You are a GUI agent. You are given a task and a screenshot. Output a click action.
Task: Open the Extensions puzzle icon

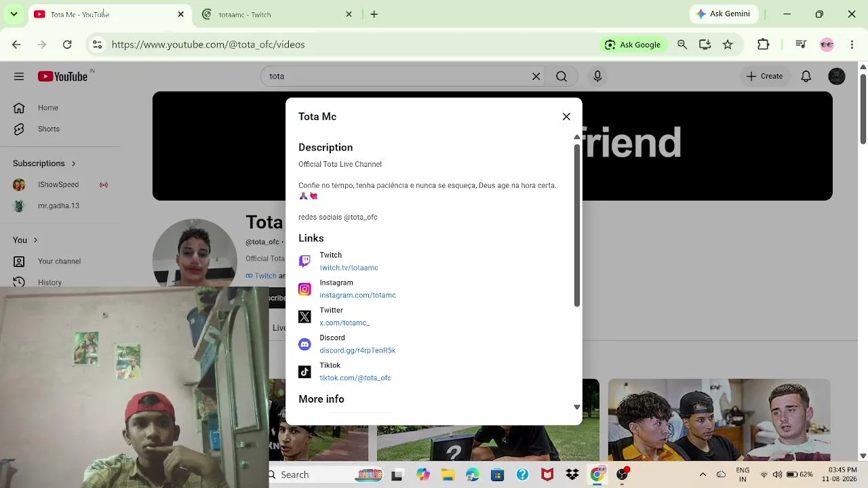click(763, 45)
